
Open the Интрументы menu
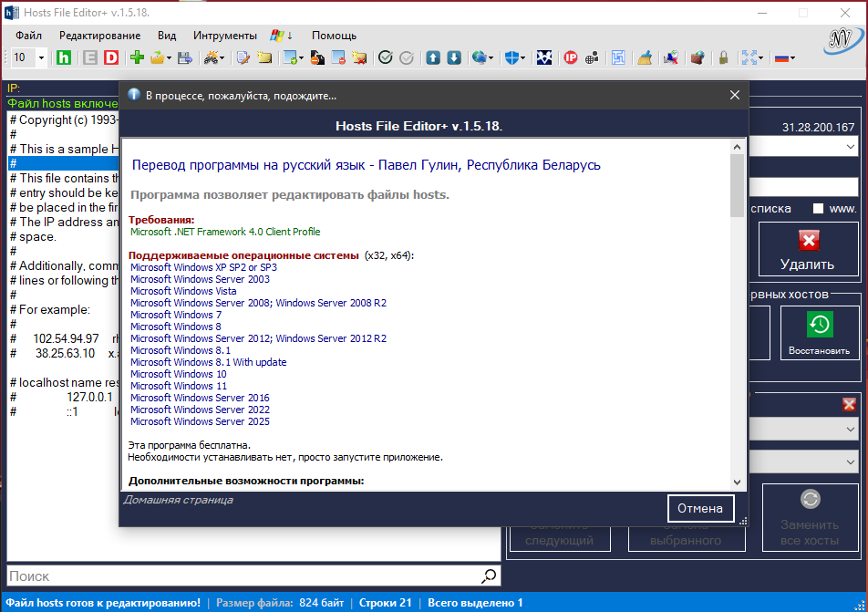click(x=224, y=36)
